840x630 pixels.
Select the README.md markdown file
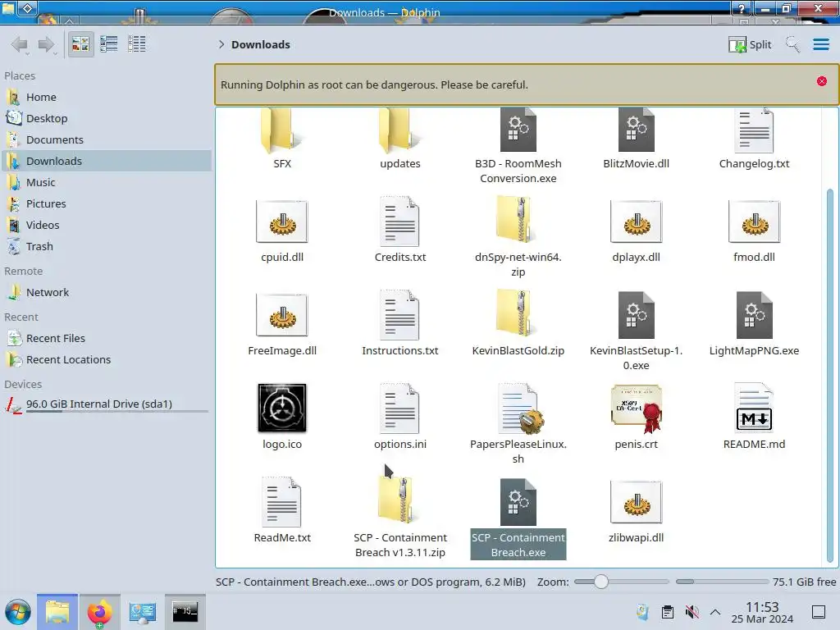754,417
